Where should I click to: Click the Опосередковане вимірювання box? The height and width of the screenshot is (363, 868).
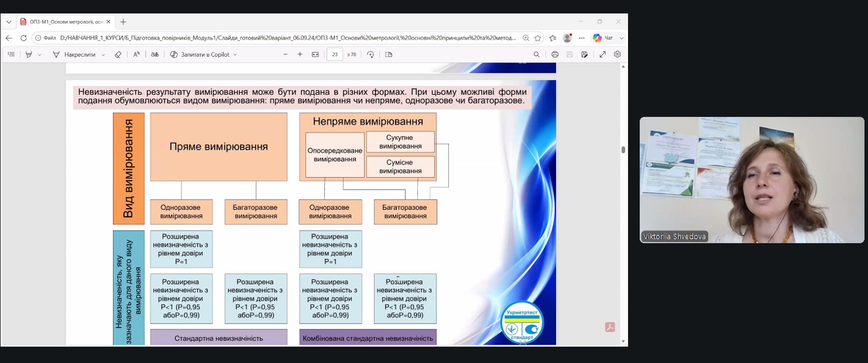[x=335, y=155]
